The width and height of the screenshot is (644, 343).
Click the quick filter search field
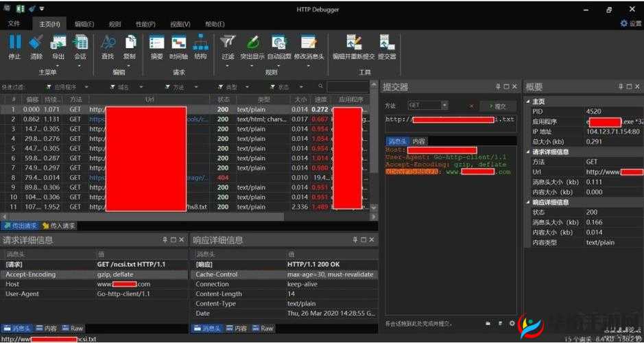click(x=348, y=86)
